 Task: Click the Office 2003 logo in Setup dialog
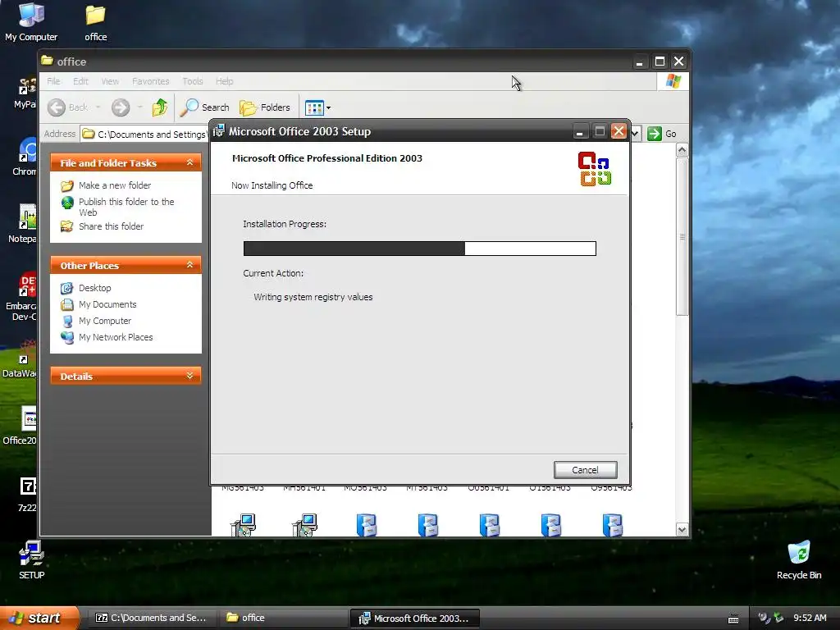[x=595, y=169]
